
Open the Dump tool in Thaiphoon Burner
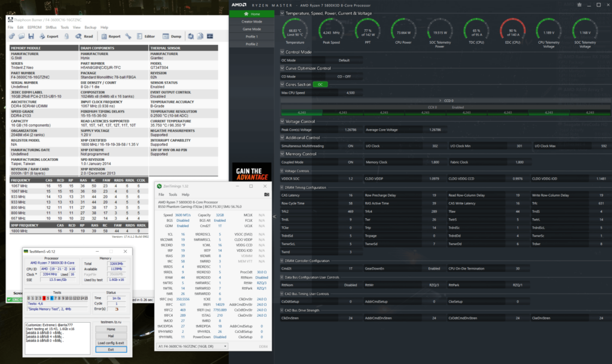(x=172, y=36)
